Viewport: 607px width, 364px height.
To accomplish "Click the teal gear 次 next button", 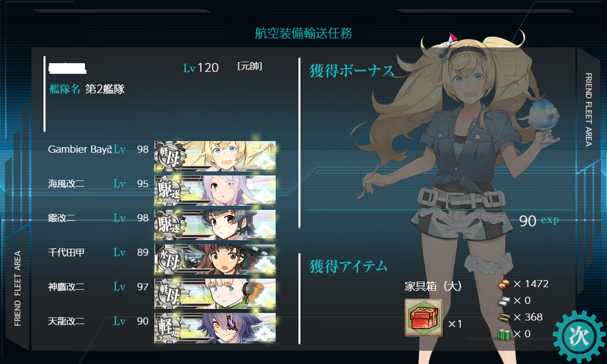I will (x=579, y=336).
